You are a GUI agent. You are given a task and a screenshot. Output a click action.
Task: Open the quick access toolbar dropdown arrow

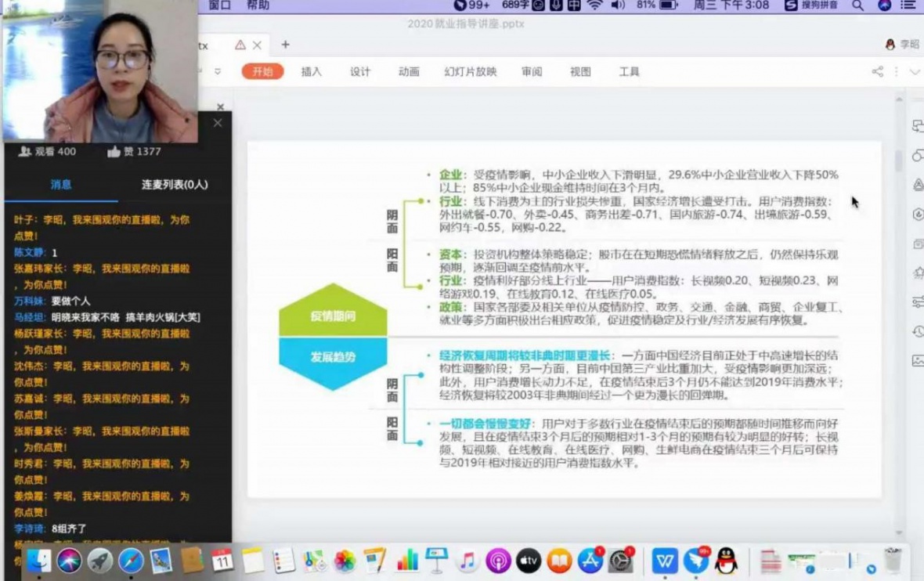tap(218, 71)
